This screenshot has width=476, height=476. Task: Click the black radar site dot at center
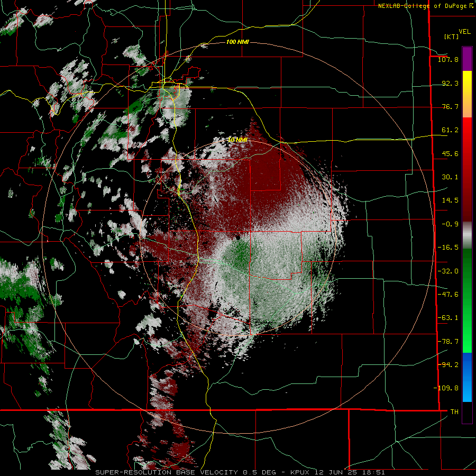point(238,237)
